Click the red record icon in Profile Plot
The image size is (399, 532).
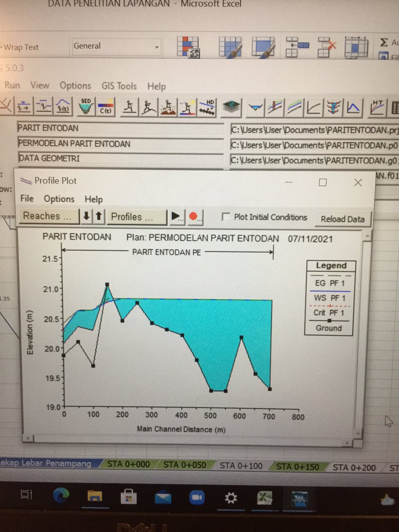pyautogui.click(x=194, y=216)
